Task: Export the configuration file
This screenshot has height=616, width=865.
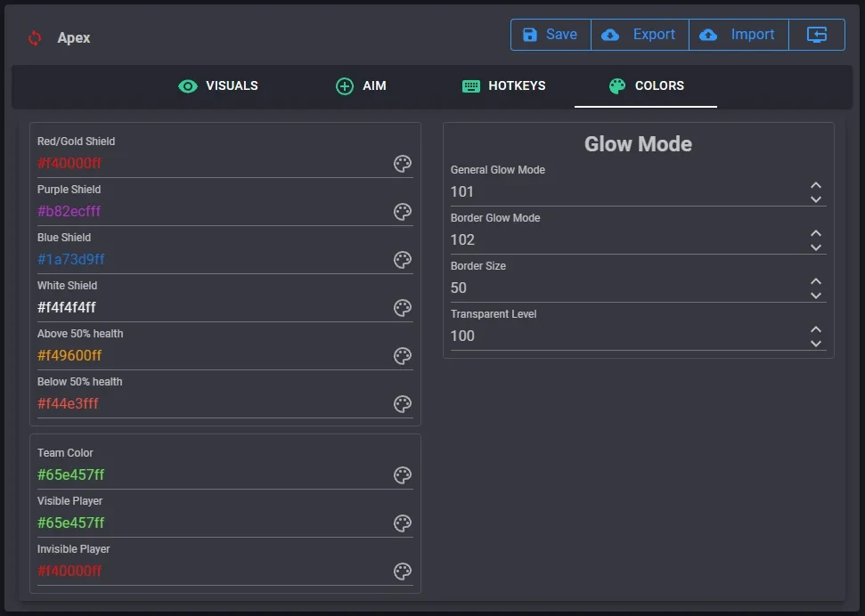Action: 640,35
